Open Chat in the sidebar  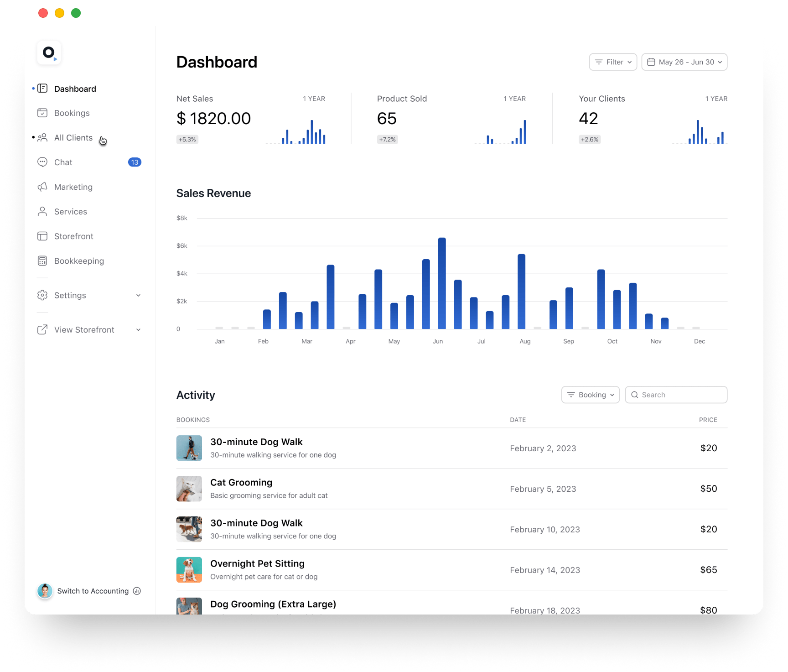63,162
